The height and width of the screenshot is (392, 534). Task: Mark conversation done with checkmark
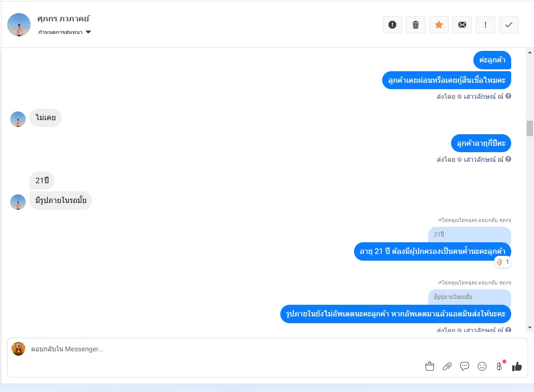pyautogui.click(x=509, y=25)
